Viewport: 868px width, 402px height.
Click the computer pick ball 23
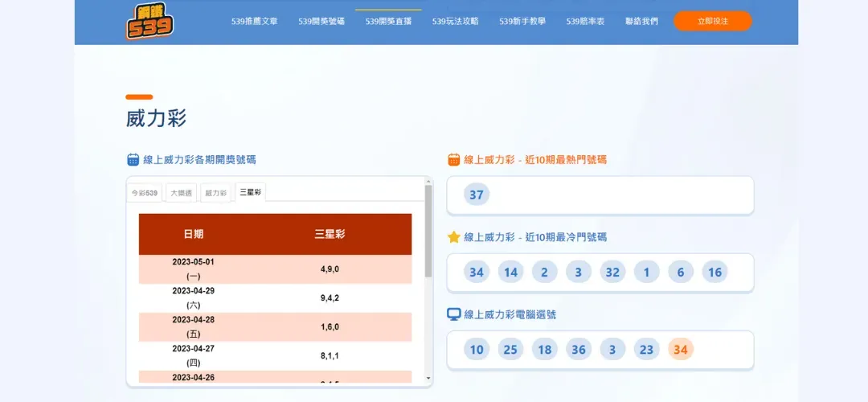(x=646, y=350)
